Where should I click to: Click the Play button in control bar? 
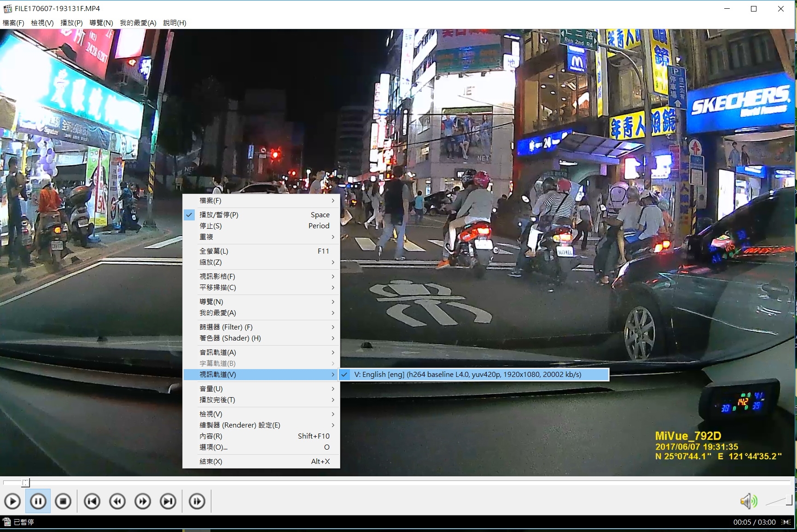pyautogui.click(x=12, y=501)
